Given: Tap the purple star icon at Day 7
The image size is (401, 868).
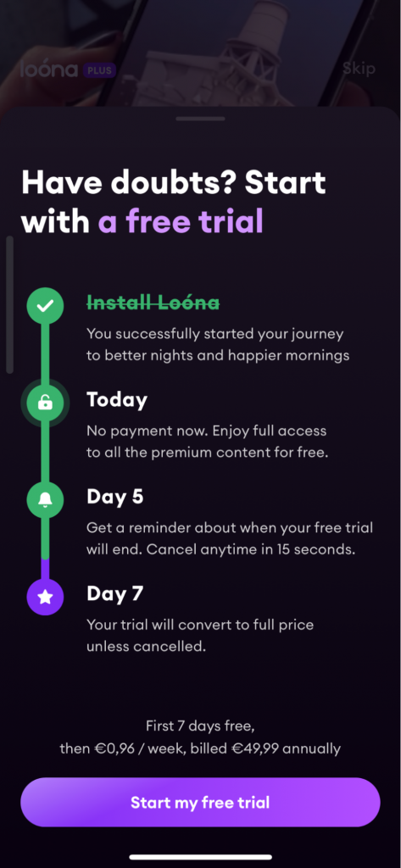Looking at the screenshot, I should 45,597.
